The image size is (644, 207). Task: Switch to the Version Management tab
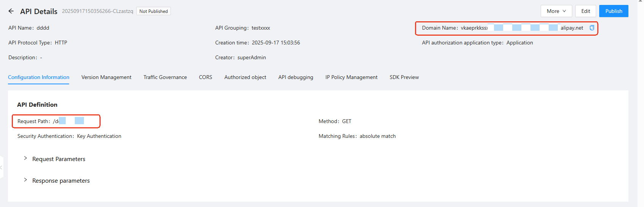106,77
